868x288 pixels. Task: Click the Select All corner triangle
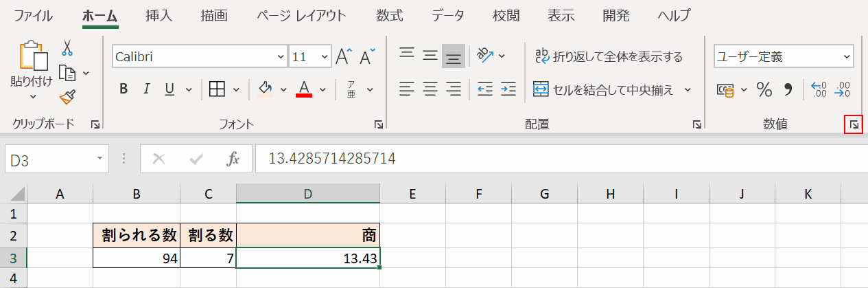18,195
